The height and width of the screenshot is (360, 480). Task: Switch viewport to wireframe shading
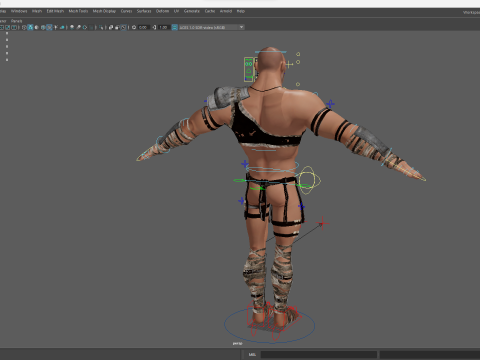coord(24,27)
